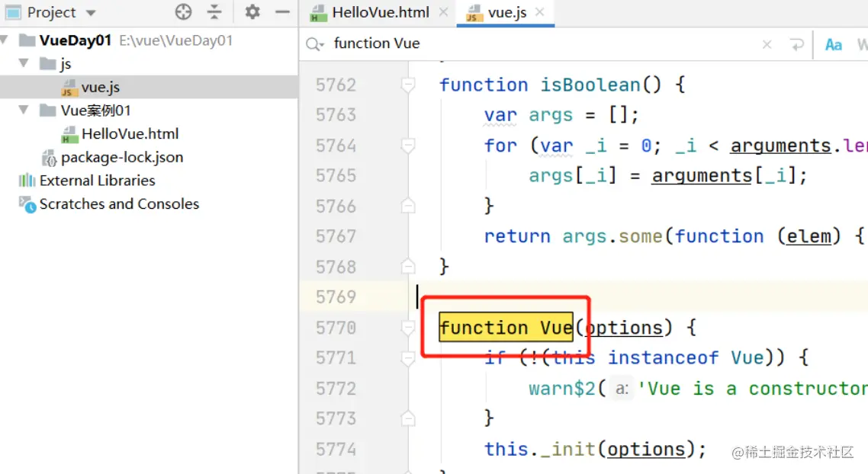
Task: Click 'this._init' call on line 5774
Action: [540, 449]
